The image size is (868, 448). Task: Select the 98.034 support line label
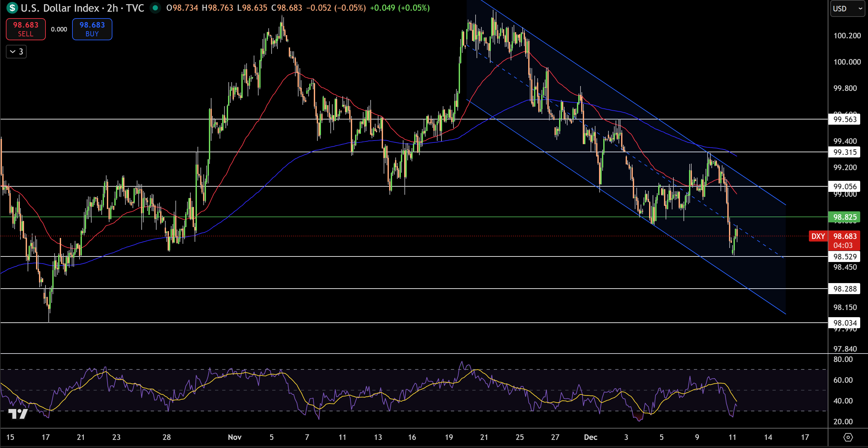(844, 323)
